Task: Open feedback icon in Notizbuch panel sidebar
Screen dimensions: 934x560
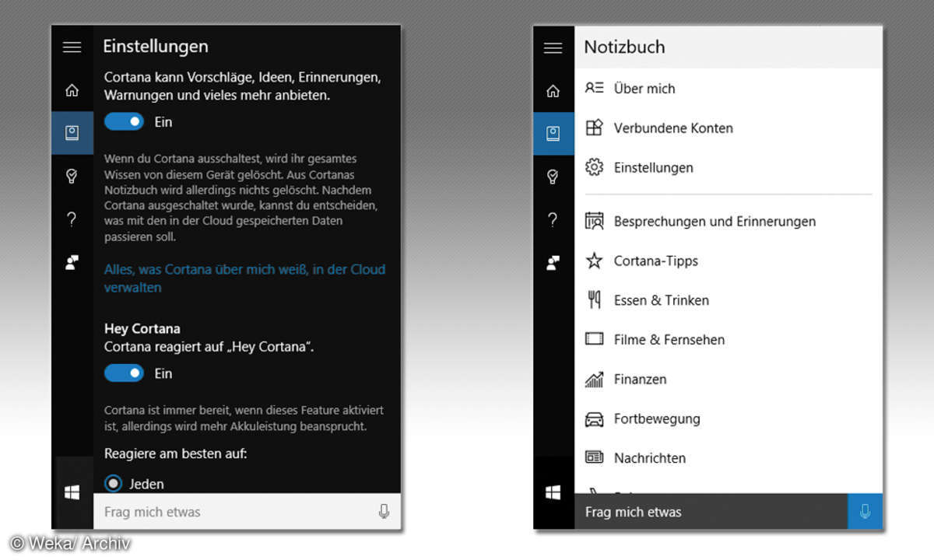Action: click(553, 263)
